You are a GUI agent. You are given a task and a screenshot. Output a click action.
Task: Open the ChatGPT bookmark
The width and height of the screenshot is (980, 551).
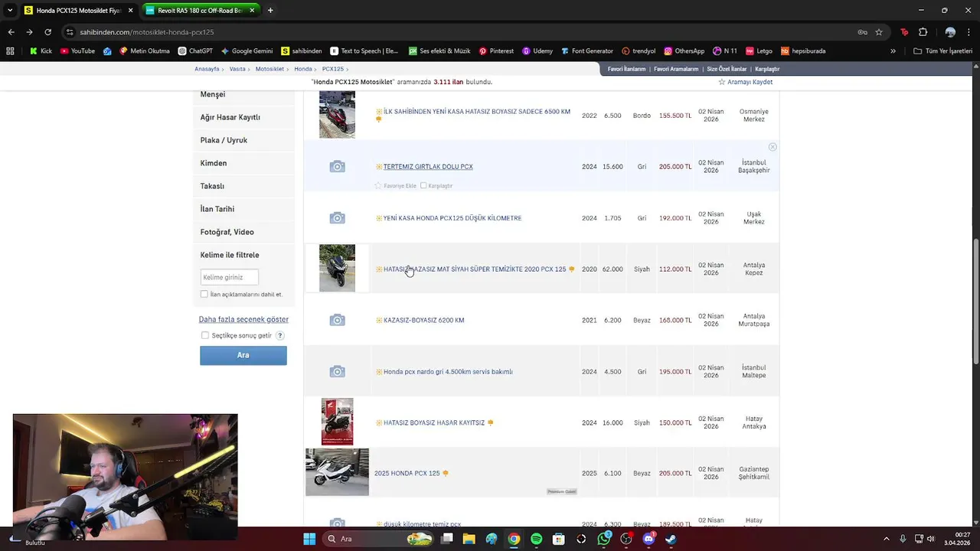point(195,51)
